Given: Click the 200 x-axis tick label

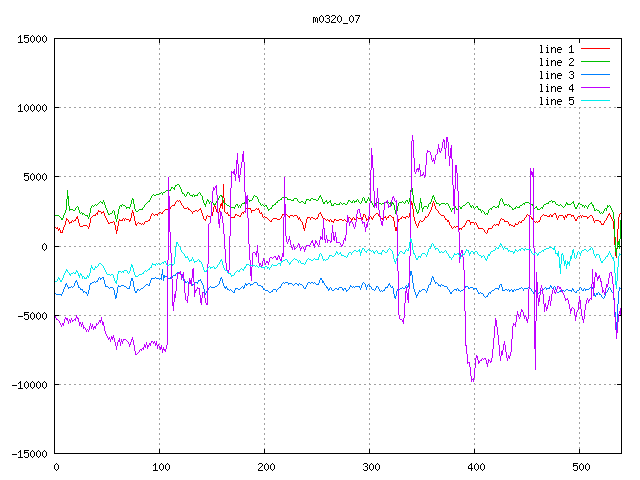Looking at the screenshot, I should [265, 467].
